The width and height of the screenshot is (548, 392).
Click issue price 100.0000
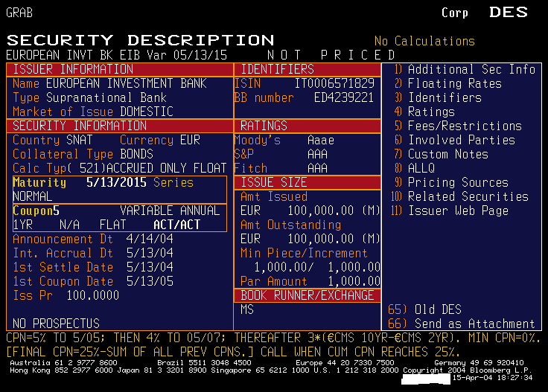point(93,295)
